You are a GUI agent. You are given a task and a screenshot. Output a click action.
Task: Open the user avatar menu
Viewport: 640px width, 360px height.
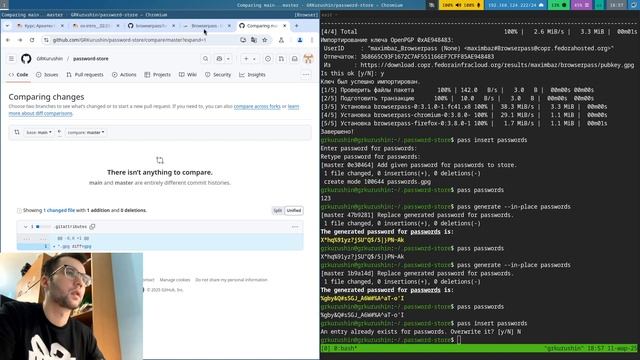pos(308,59)
